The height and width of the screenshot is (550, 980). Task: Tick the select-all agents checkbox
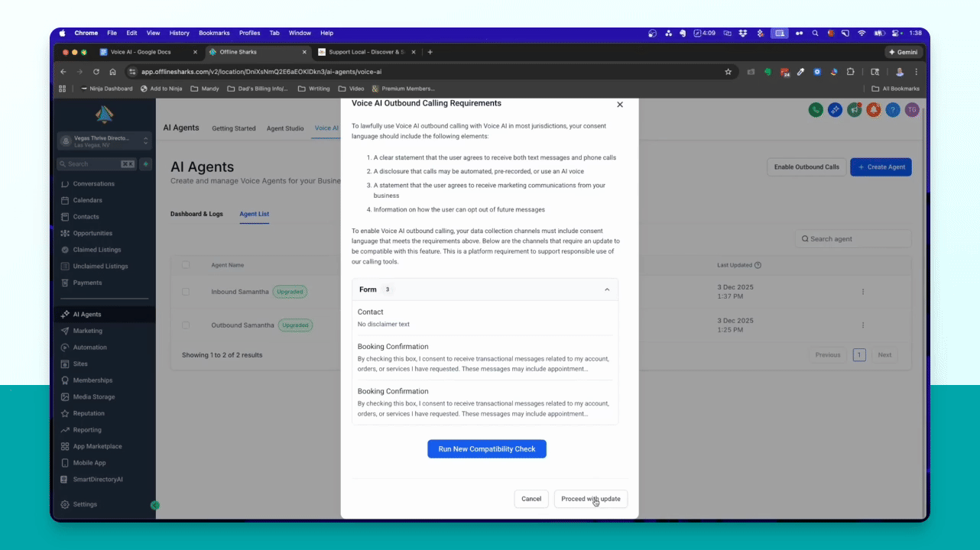pos(186,265)
